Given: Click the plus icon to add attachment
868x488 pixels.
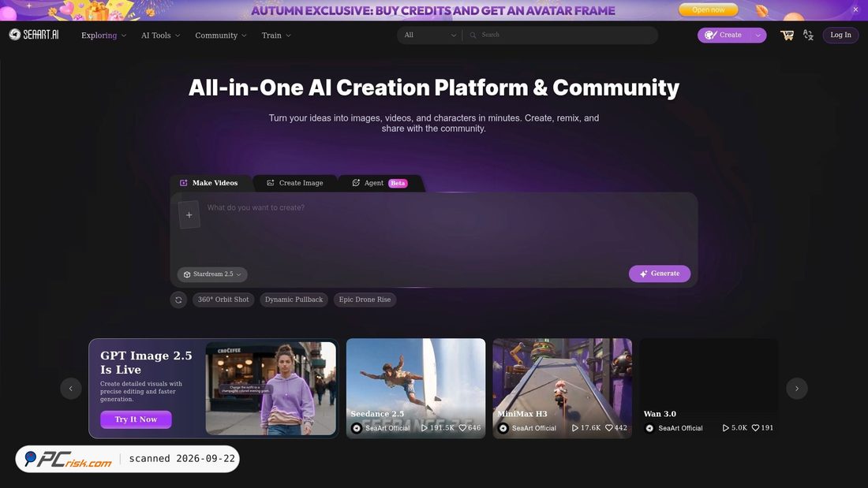Looking at the screenshot, I should point(189,214).
